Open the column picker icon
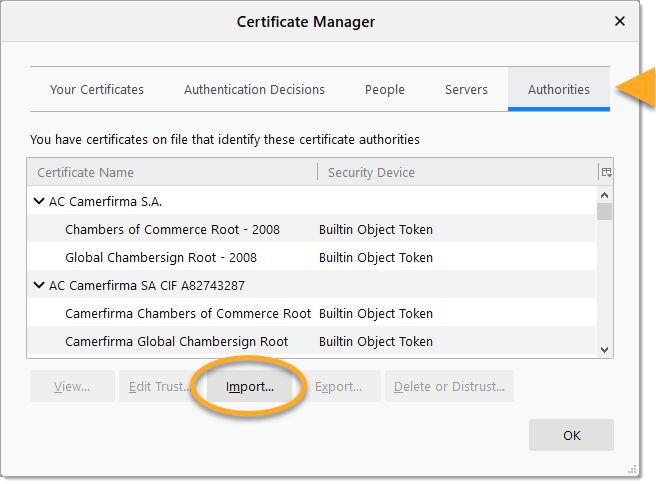 click(x=605, y=172)
